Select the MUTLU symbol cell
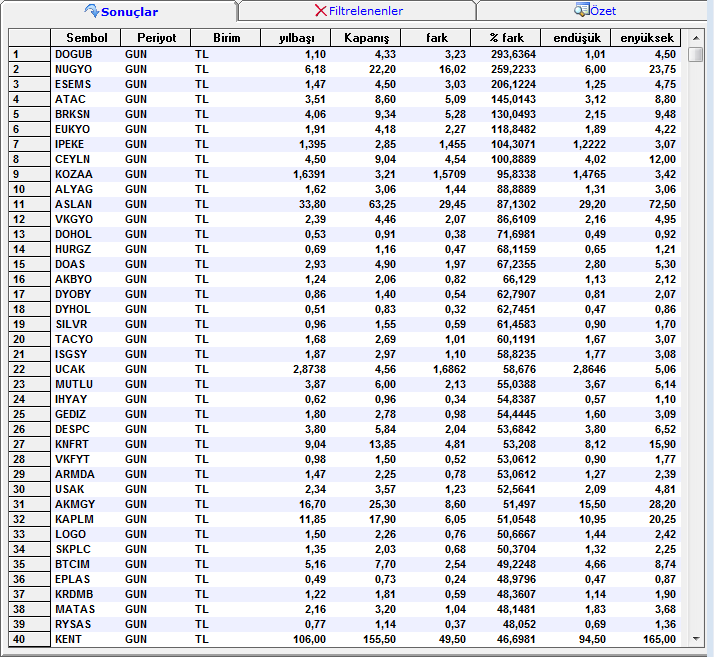This screenshot has width=714, height=657. point(86,384)
